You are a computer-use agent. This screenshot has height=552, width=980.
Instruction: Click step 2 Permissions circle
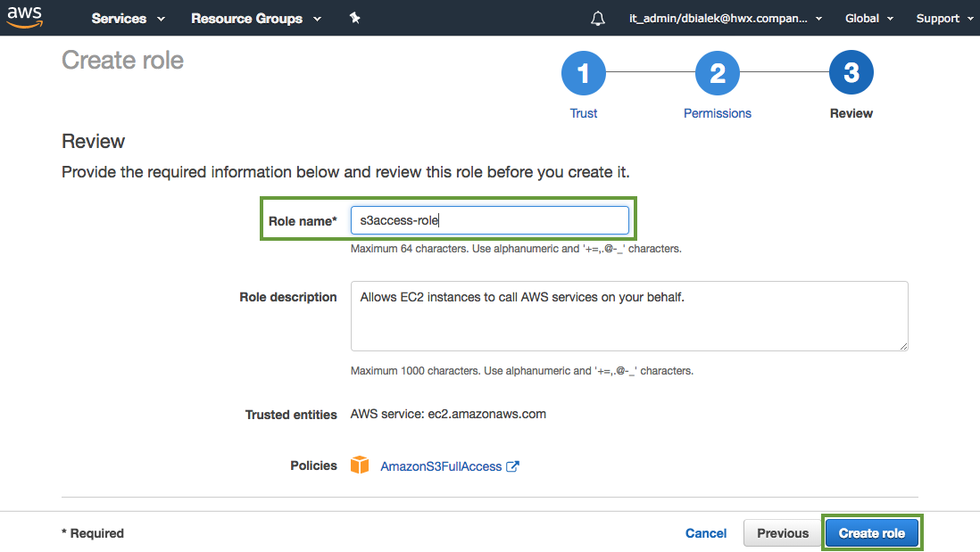[718, 73]
